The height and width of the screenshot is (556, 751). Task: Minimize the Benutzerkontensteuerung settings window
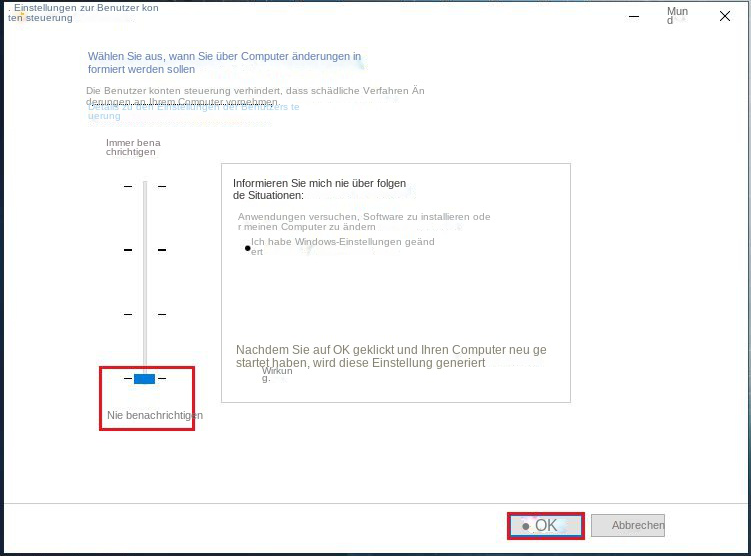634,16
